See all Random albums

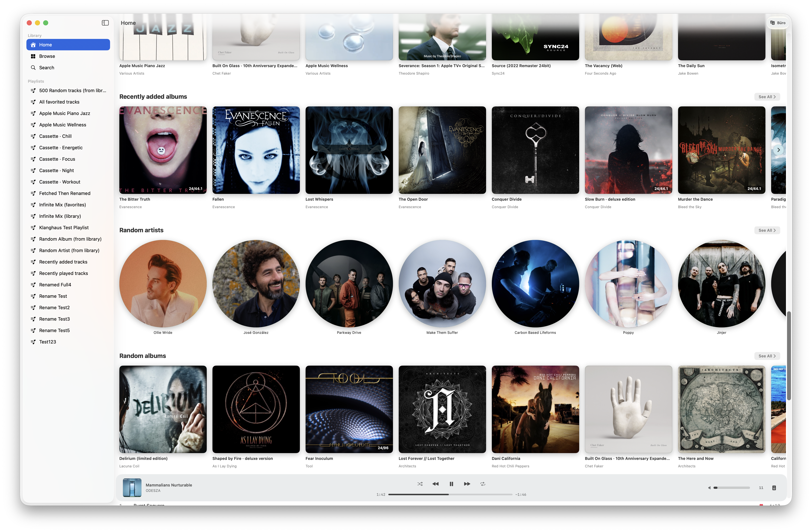pyautogui.click(x=767, y=356)
